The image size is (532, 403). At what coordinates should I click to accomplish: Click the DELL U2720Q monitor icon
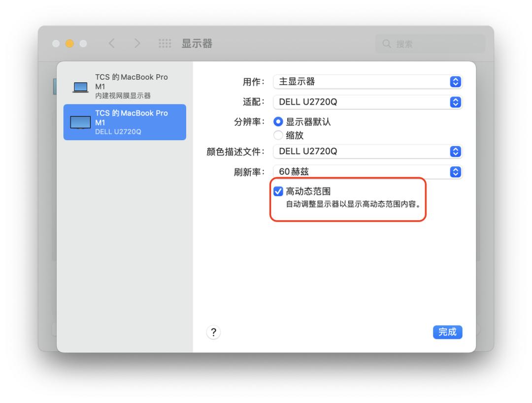pos(80,123)
